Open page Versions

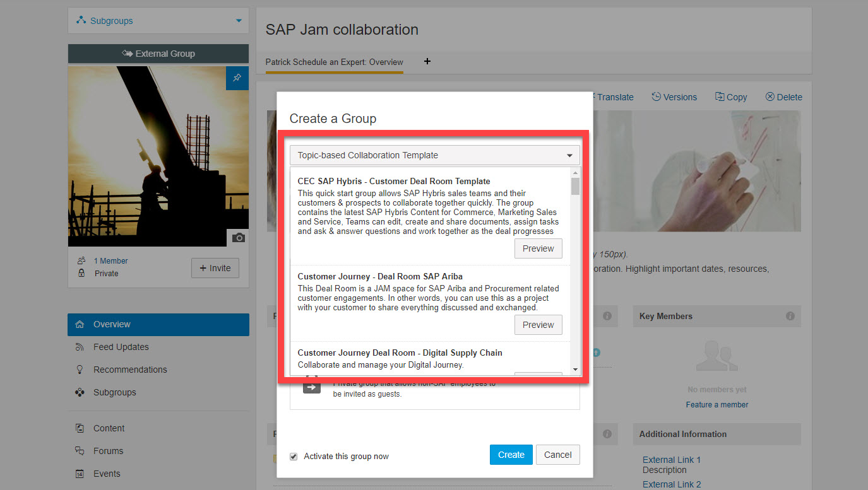(674, 97)
